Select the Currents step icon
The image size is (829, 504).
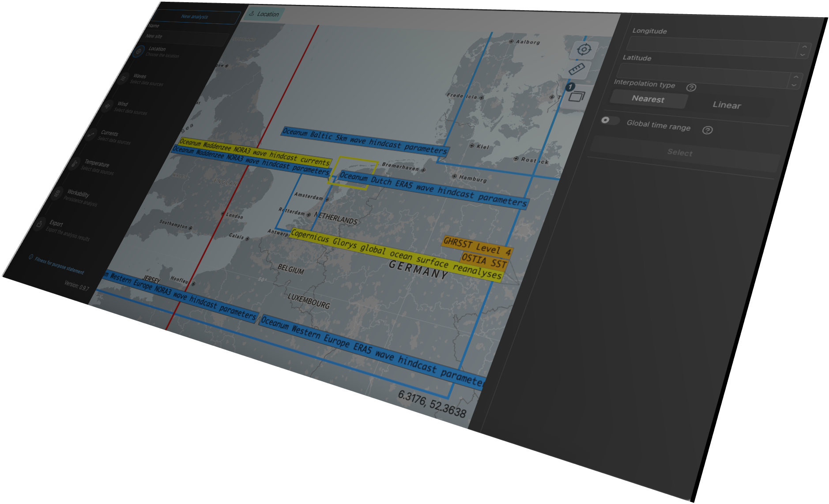pyautogui.click(x=91, y=135)
